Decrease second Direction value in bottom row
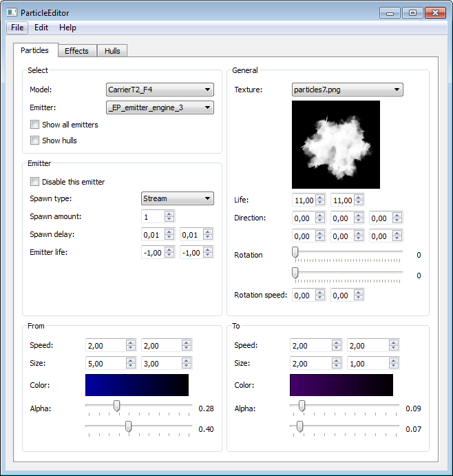The height and width of the screenshot is (476, 453). [x=359, y=238]
